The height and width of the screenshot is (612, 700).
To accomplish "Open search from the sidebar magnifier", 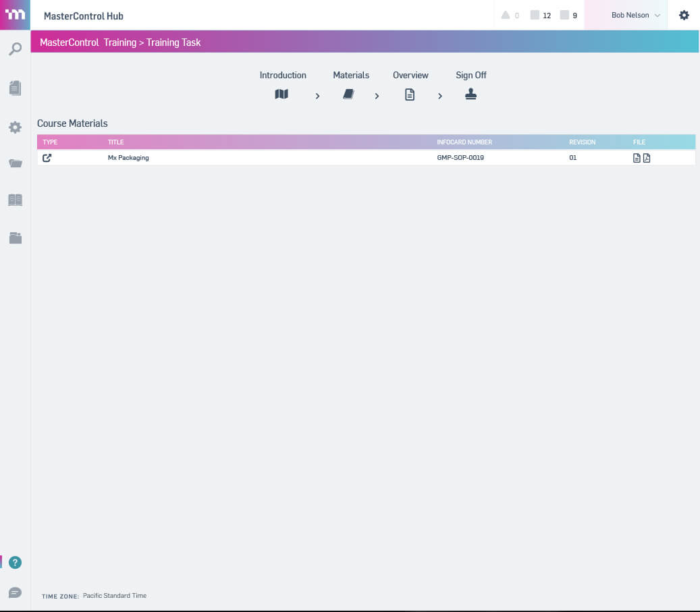I will [x=15, y=49].
